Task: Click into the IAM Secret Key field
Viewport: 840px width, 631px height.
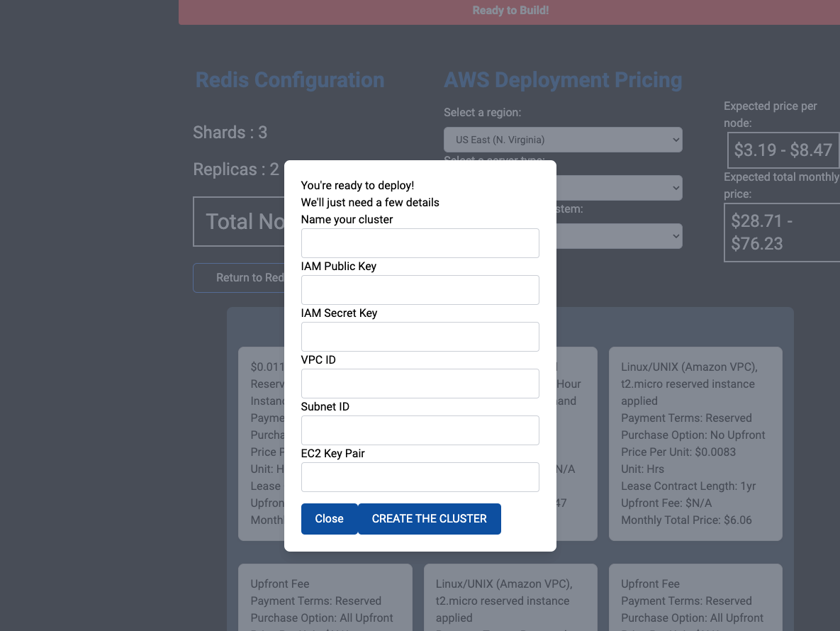Action: pyautogui.click(x=420, y=337)
